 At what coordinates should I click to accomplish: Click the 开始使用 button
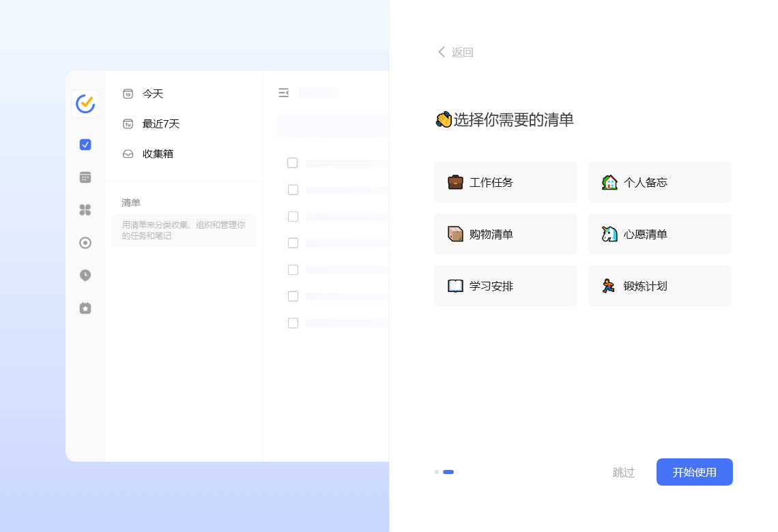coord(695,472)
